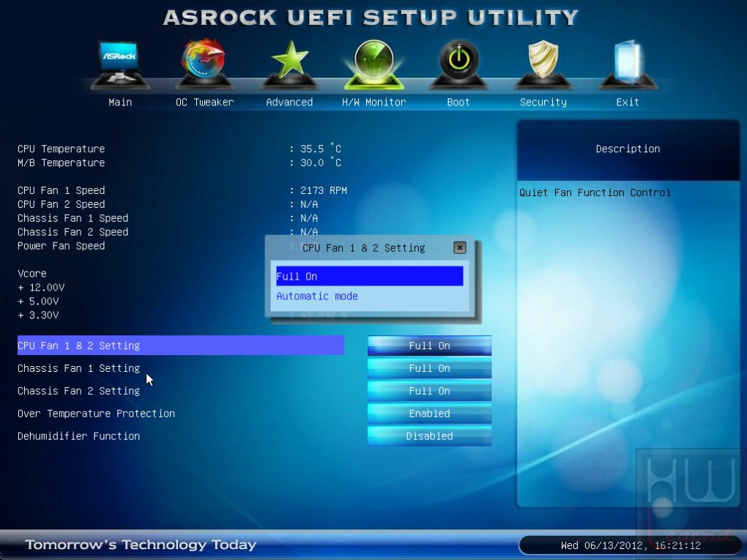This screenshot has width=747, height=560.
Task: Open the Main monitor icon
Action: coord(120,64)
